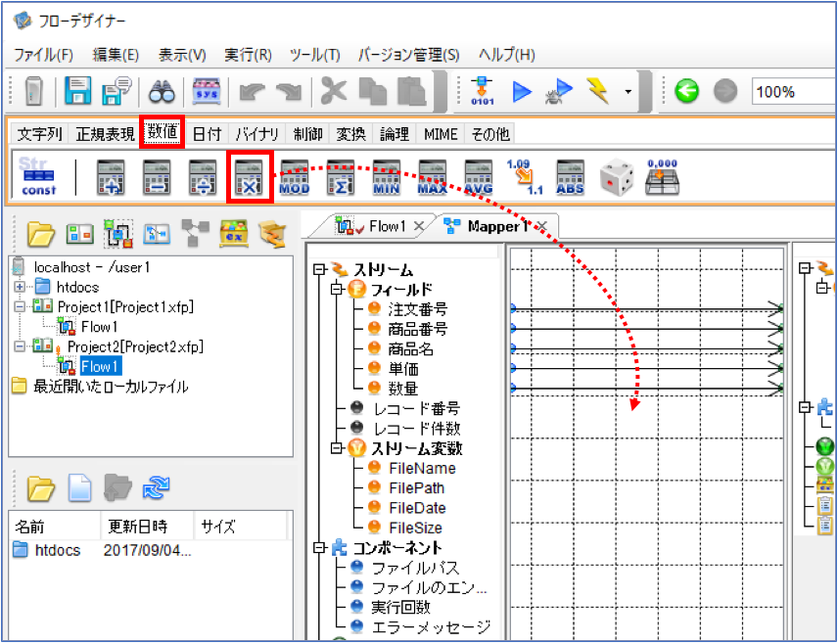
Task: Switch to the Flow1 editor tab
Action: click(379, 227)
